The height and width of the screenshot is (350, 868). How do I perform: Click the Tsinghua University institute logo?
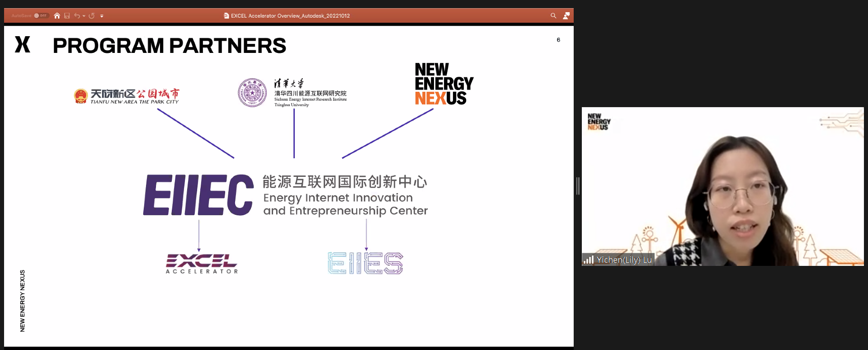tap(292, 93)
